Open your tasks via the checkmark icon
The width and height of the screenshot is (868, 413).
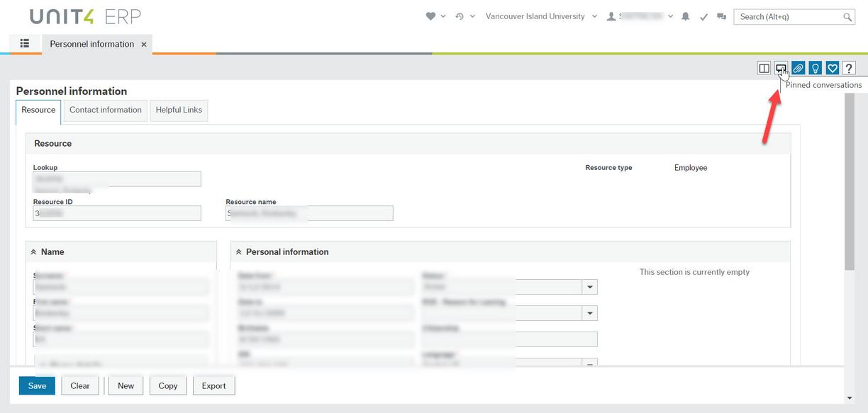[703, 16]
